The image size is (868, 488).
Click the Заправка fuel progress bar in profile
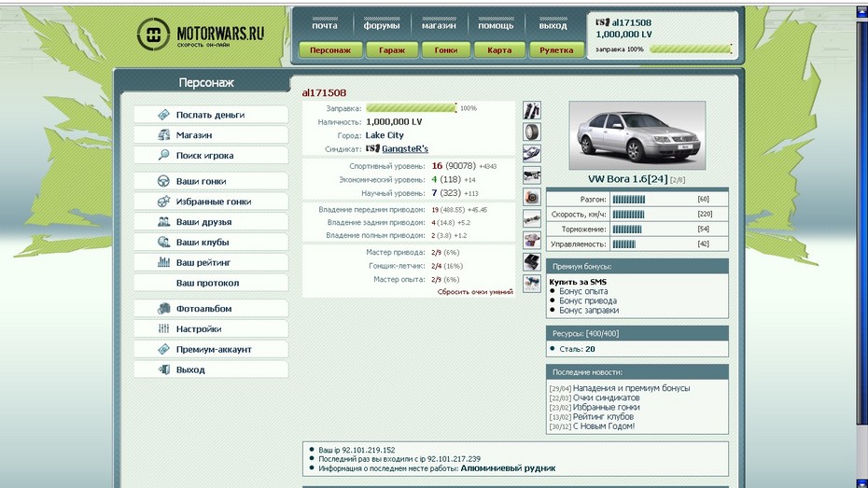(x=412, y=108)
